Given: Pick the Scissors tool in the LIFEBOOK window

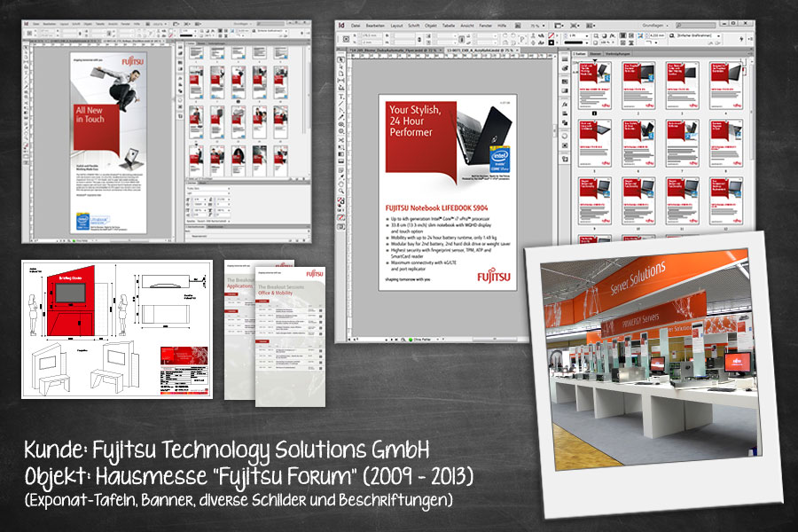Looking at the screenshot, I should pos(341,139).
